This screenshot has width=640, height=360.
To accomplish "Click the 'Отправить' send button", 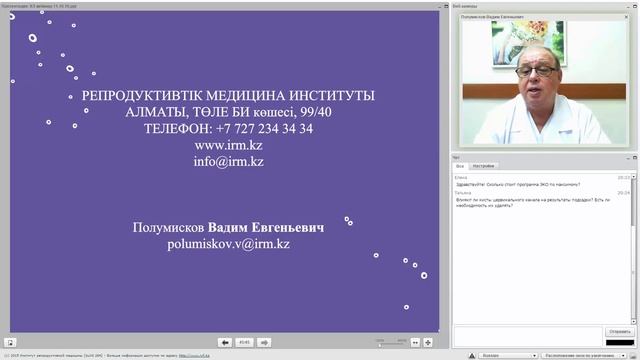I will click(x=620, y=331).
